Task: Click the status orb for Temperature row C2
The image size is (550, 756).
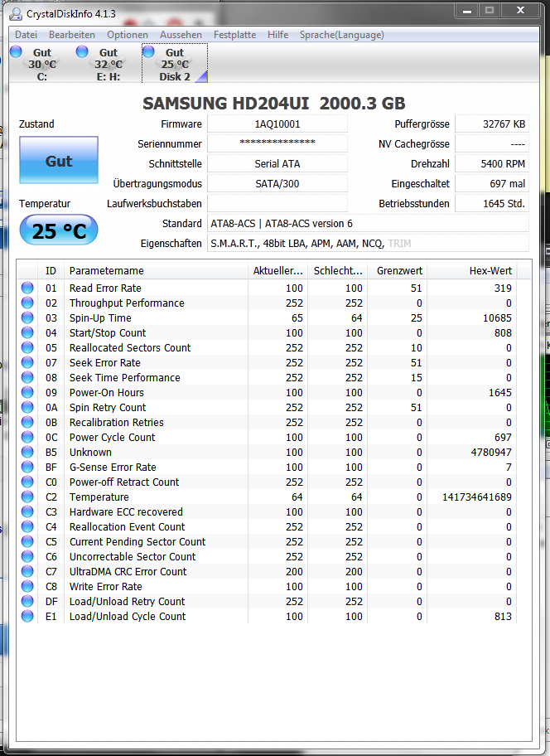Action: [27, 497]
